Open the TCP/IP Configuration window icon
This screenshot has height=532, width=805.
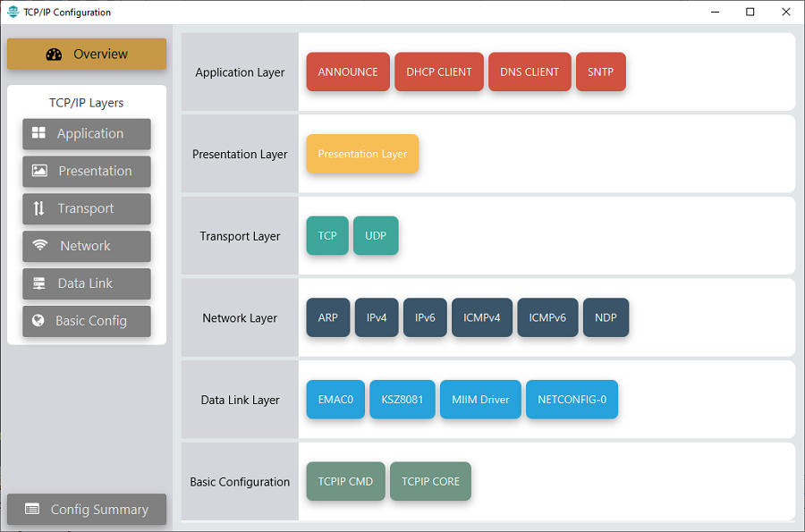tap(13, 13)
